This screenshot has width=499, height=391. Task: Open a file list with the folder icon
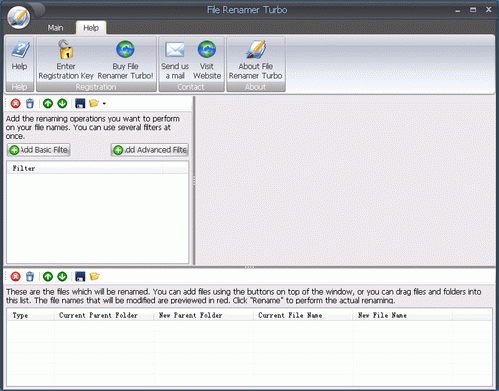95,277
